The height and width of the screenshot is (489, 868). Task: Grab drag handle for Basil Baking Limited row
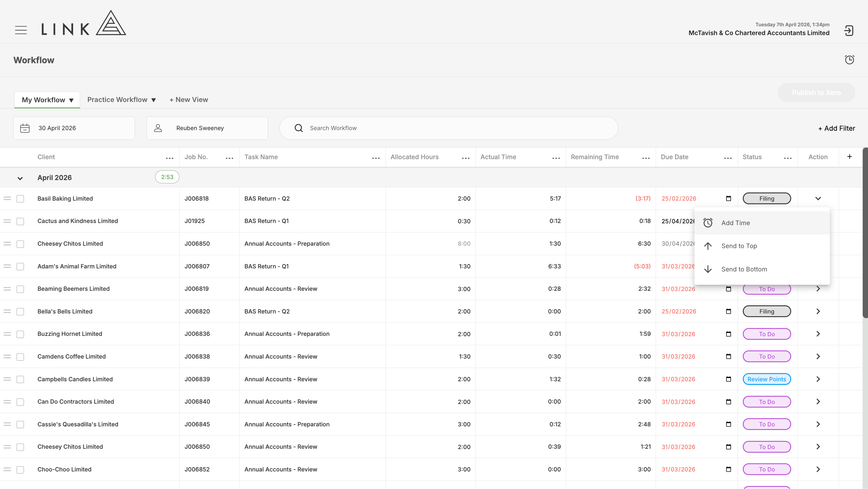pos(7,198)
